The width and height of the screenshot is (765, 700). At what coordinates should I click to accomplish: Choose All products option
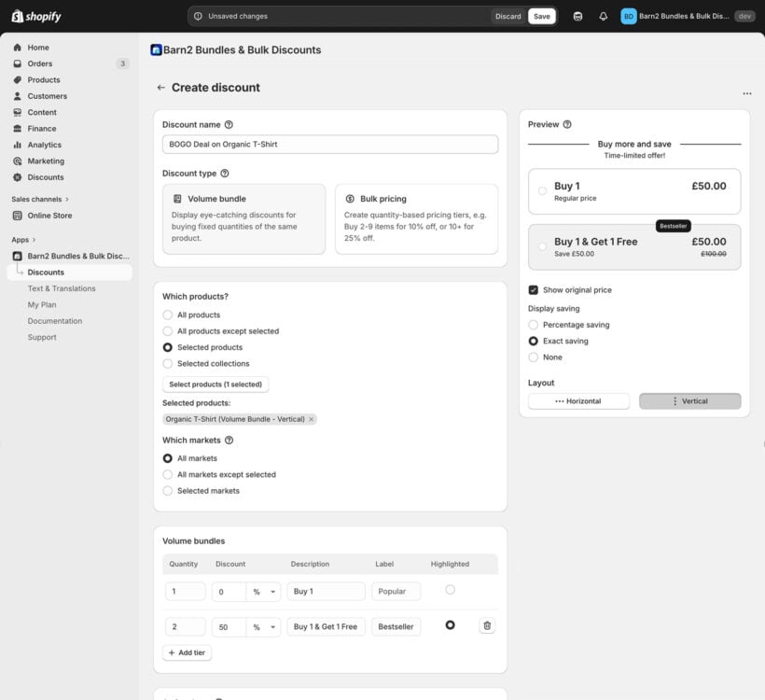tap(167, 315)
